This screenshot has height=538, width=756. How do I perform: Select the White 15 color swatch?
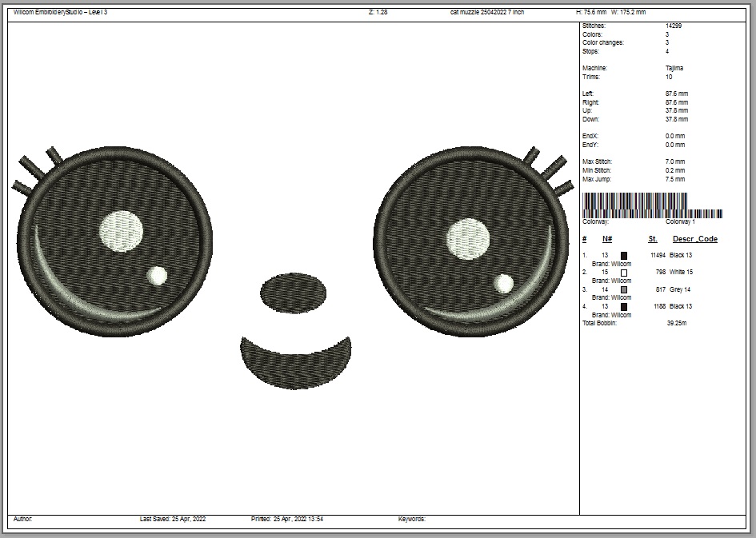624,273
